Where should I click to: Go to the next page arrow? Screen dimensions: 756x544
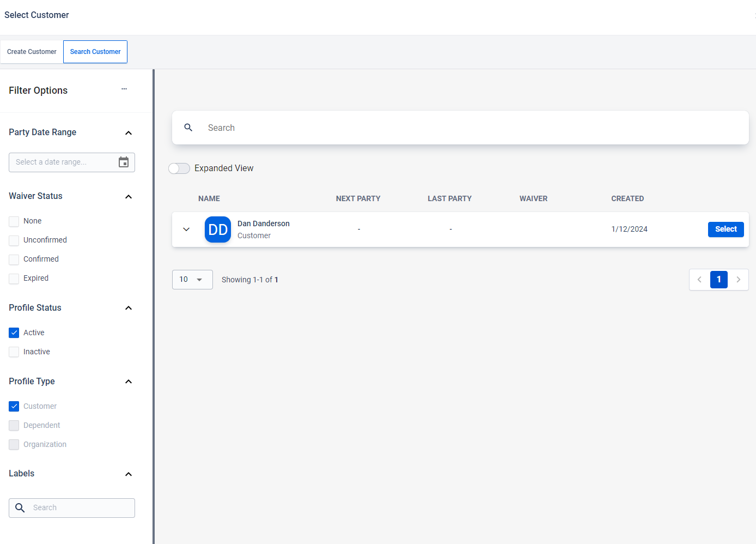tap(738, 280)
